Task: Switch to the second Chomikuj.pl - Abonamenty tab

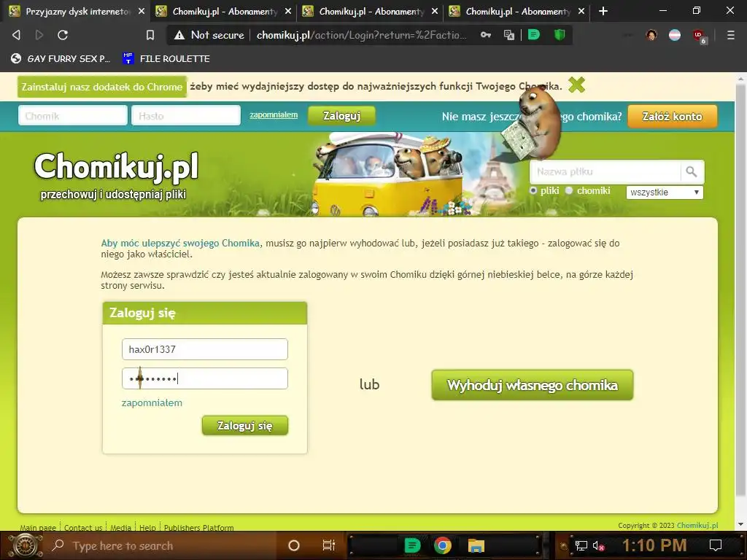Action: tap(224, 11)
